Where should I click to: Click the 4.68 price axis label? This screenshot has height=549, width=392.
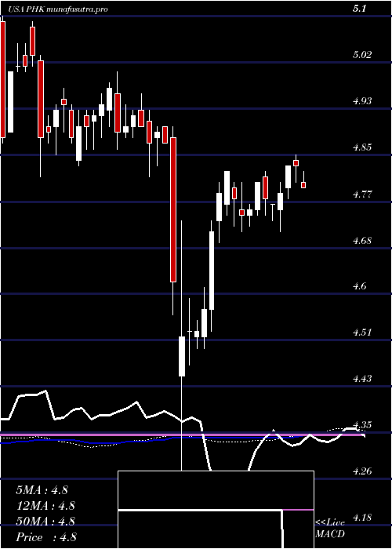tap(362, 240)
